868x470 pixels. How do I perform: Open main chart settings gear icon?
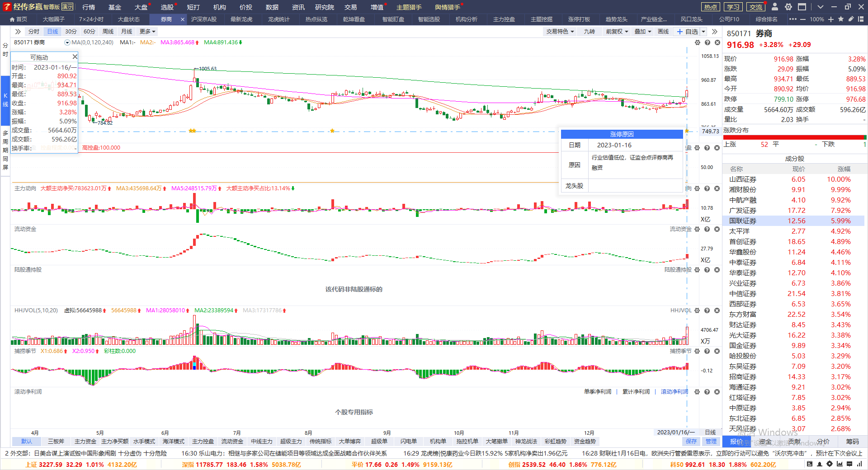tap(698, 42)
